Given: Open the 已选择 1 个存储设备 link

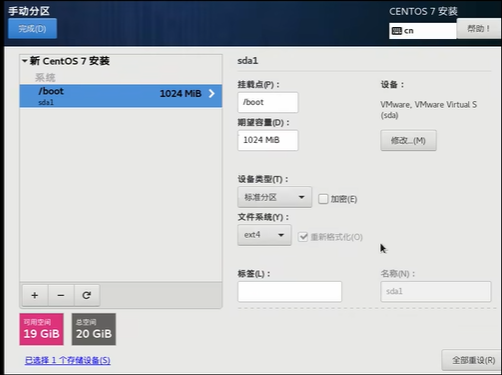Looking at the screenshot, I should [68, 360].
